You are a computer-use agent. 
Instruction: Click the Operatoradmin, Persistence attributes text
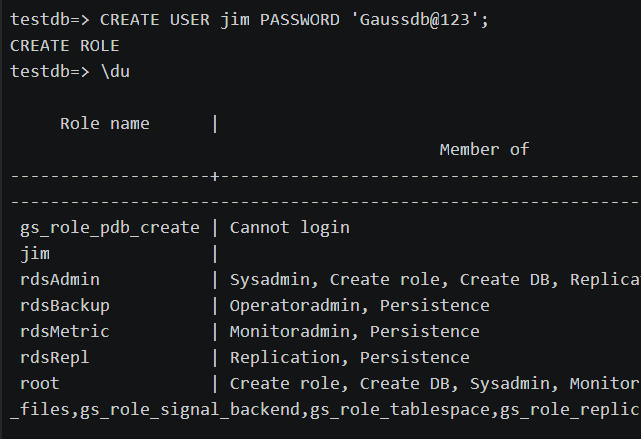(x=360, y=306)
